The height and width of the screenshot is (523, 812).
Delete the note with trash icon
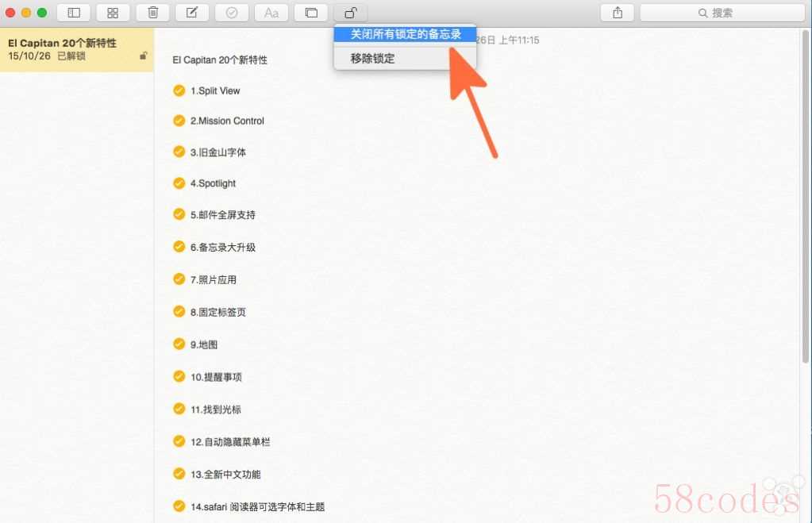tap(152, 13)
